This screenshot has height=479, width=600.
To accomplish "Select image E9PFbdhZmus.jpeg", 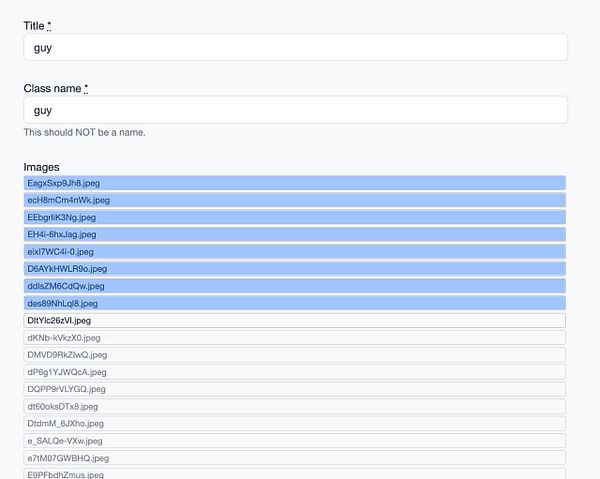I will coord(295,474).
